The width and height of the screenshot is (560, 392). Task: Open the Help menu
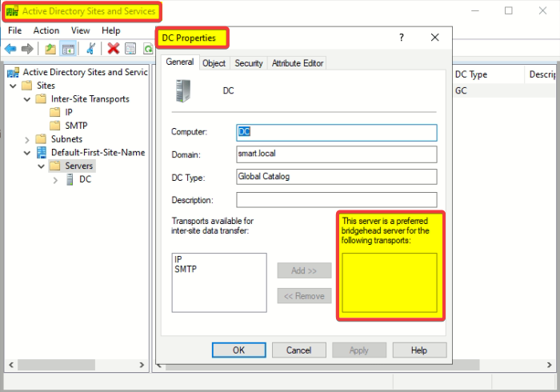110,30
